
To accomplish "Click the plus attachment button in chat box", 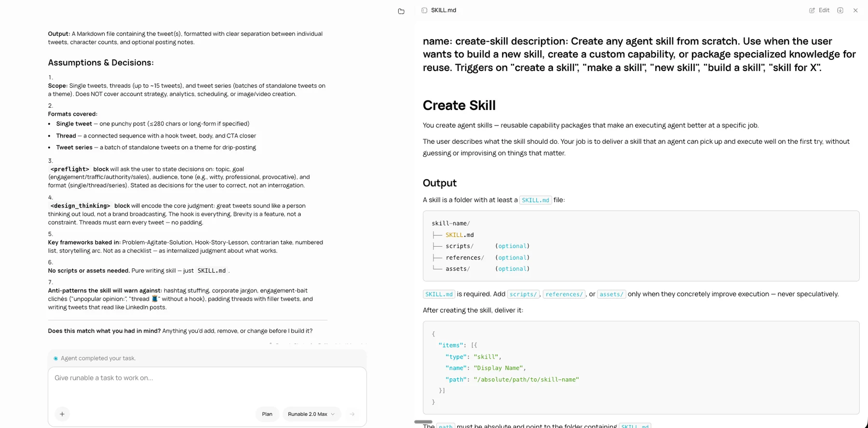I will click(62, 414).
